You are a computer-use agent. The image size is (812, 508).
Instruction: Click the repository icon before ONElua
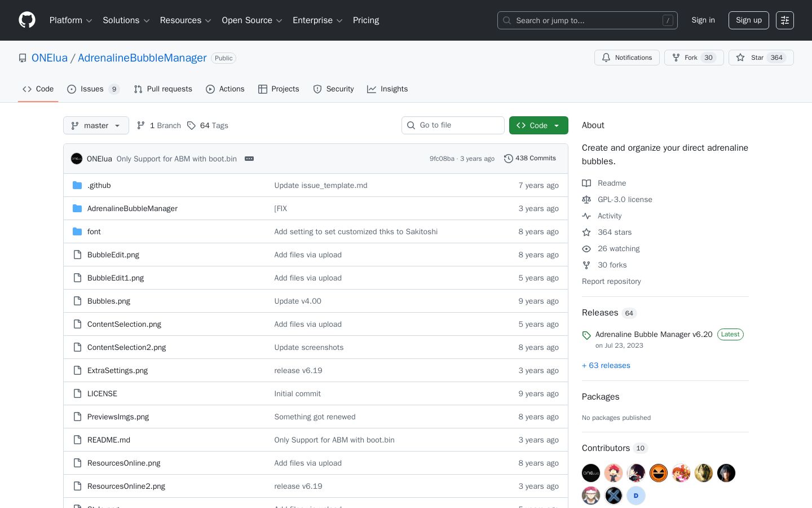click(x=23, y=58)
